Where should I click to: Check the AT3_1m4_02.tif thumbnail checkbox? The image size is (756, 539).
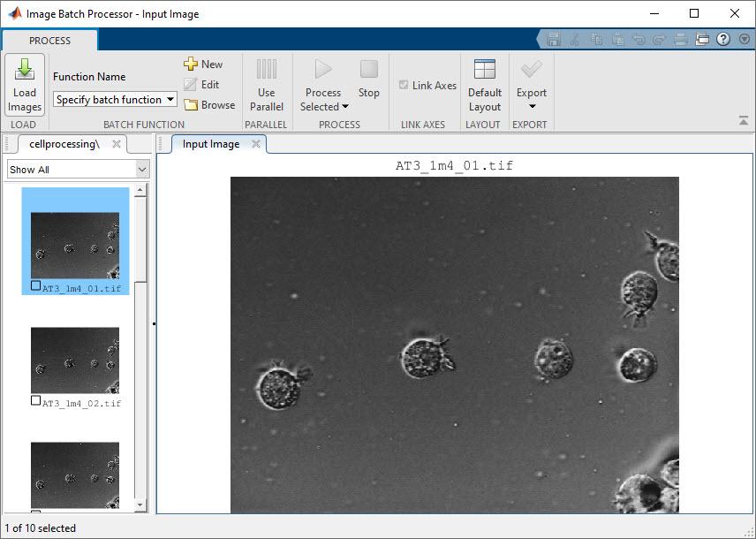click(36, 400)
